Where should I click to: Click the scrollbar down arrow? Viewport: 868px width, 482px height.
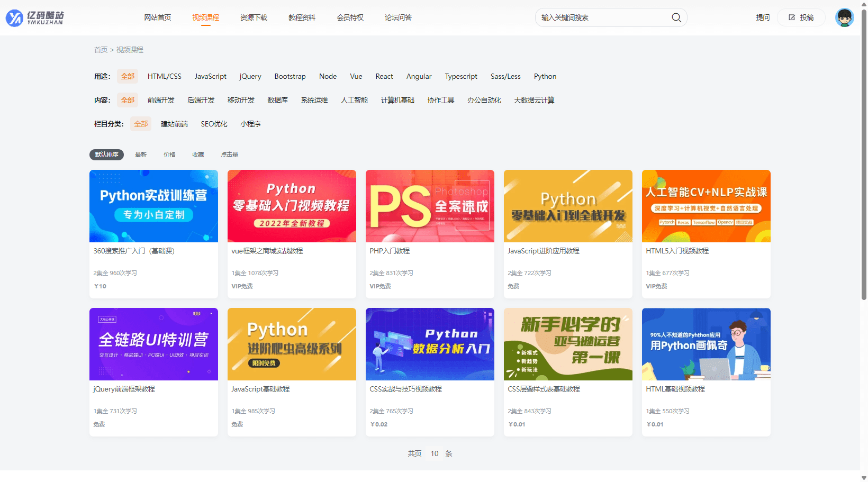[x=864, y=477]
